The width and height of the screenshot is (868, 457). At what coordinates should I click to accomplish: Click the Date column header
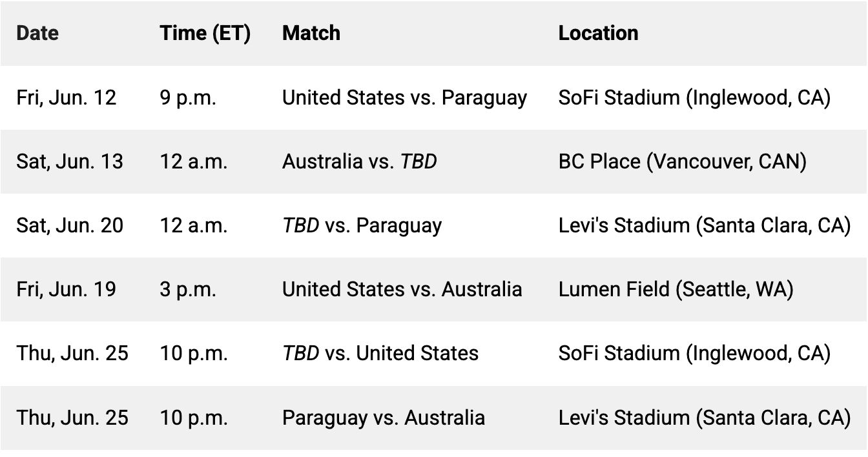(x=37, y=33)
